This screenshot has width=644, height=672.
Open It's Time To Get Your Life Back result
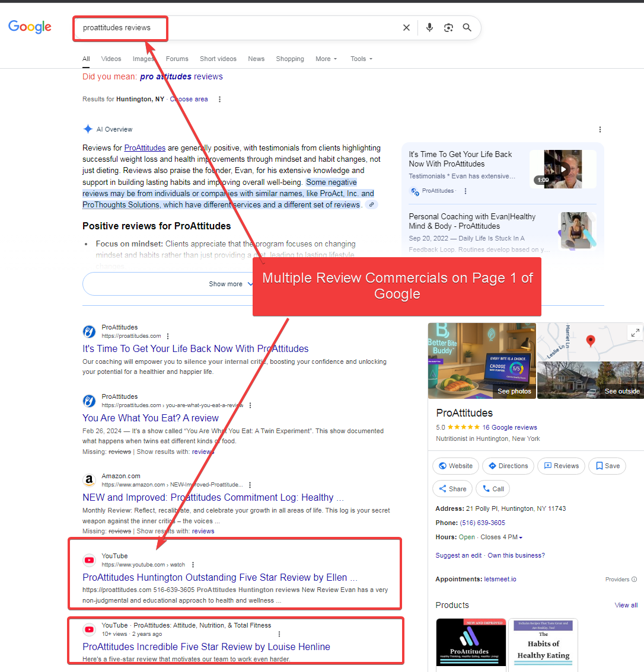pyautogui.click(x=196, y=349)
